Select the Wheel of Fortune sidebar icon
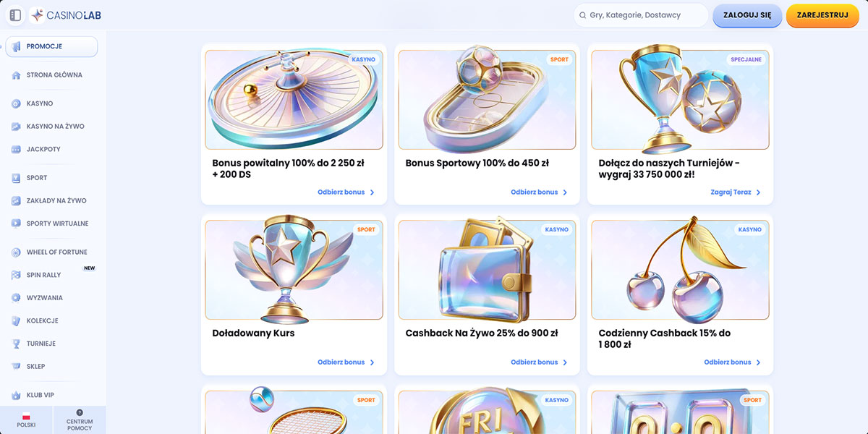The width and height of the screenshot is (868, 434). [16, 252]
